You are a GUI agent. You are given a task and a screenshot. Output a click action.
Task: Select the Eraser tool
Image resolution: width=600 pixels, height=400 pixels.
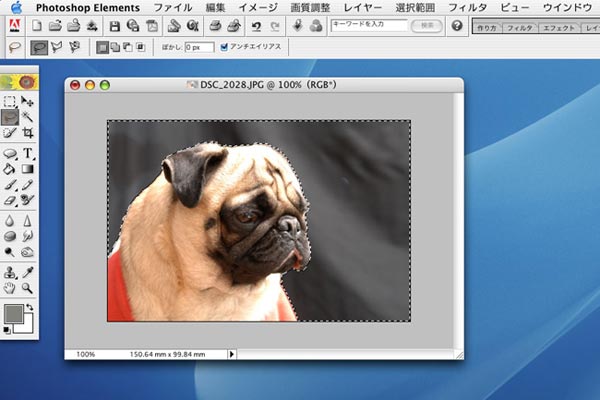point(10,200)
